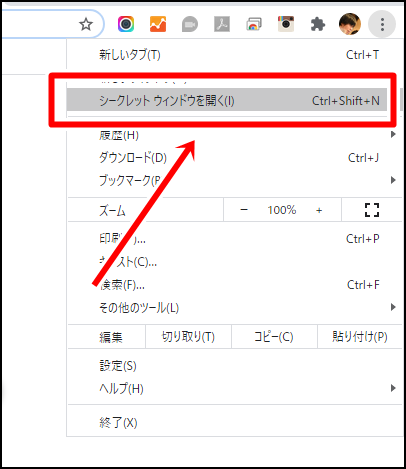The width and height of the screenshot is (406, 469).
Task: Click the user profile avatar
Action: 350,24
